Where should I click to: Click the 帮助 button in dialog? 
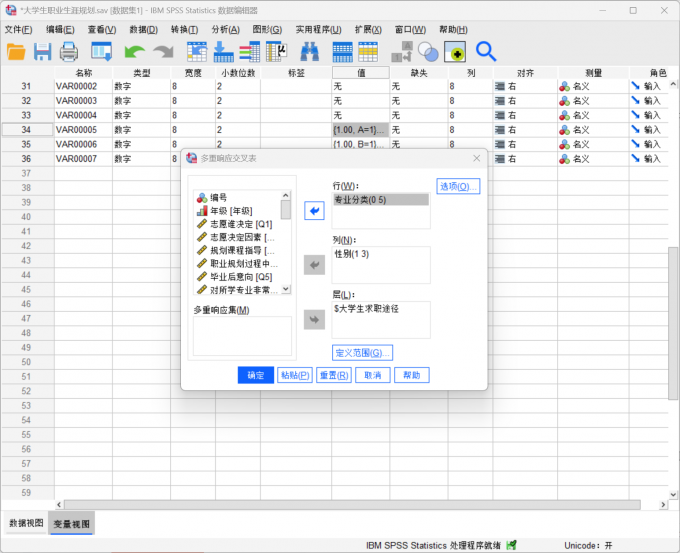tap(412, 375)
